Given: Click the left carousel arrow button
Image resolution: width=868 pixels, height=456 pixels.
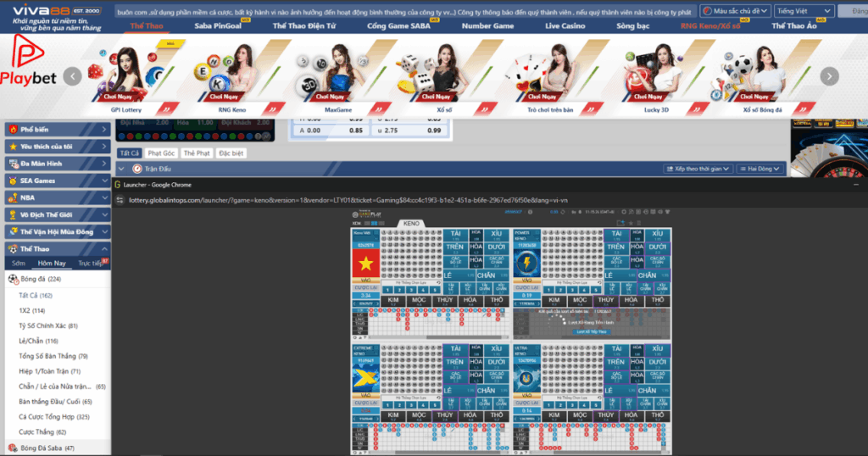Looking at the screenshot, I should (74, 75).
